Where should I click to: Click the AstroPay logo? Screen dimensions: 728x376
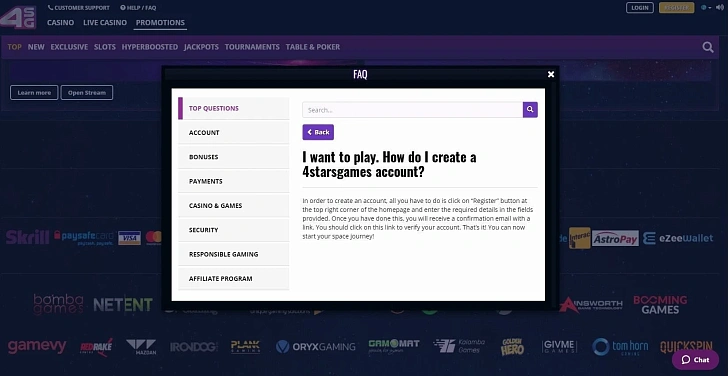(615, 239)
